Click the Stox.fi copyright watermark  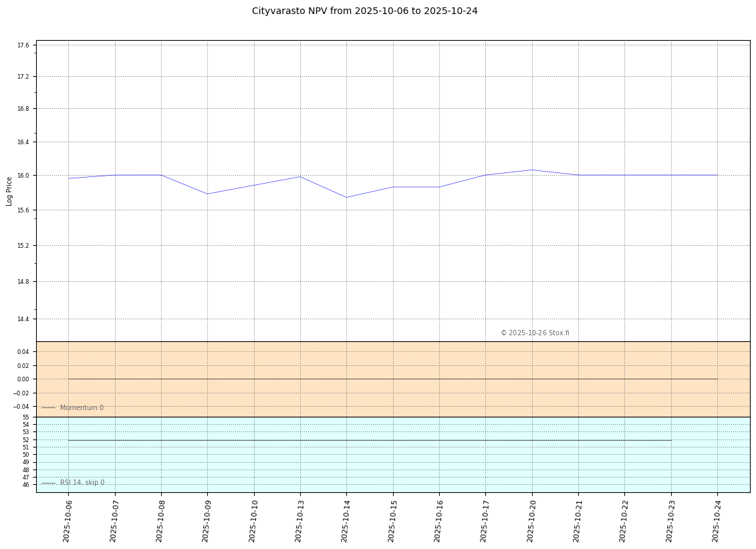(x=535, y=333)
